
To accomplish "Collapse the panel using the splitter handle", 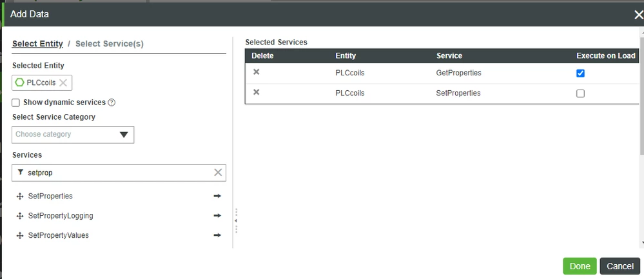I will (236, 221).
